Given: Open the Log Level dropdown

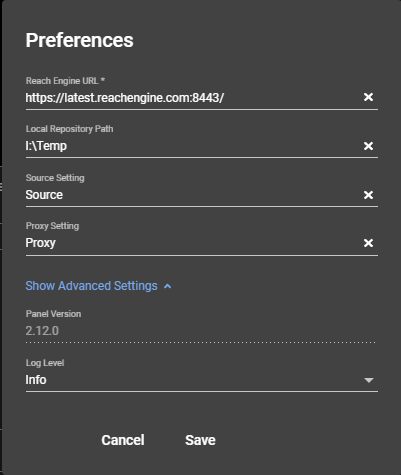Looking at the screenshot, I should tap(202, 380).
